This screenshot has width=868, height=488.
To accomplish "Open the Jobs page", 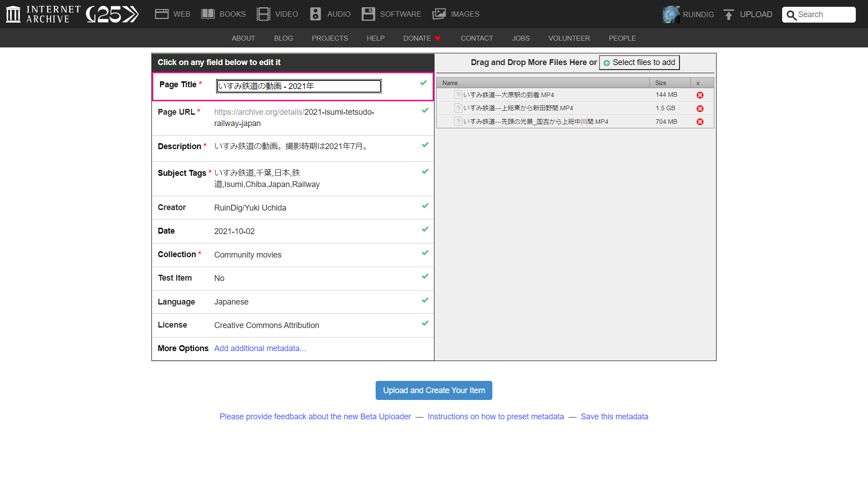I will click(521, 38).
